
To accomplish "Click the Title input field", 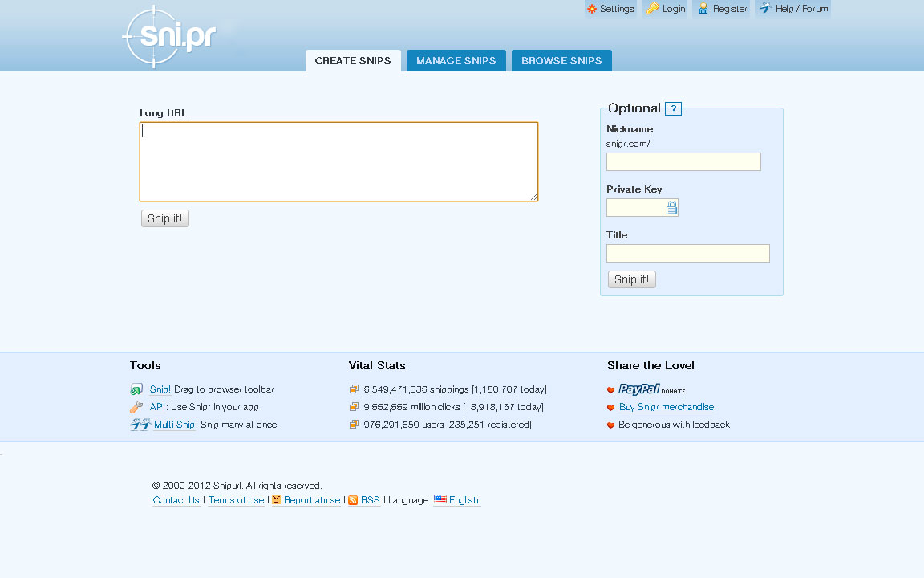I will tap(687, 254).
